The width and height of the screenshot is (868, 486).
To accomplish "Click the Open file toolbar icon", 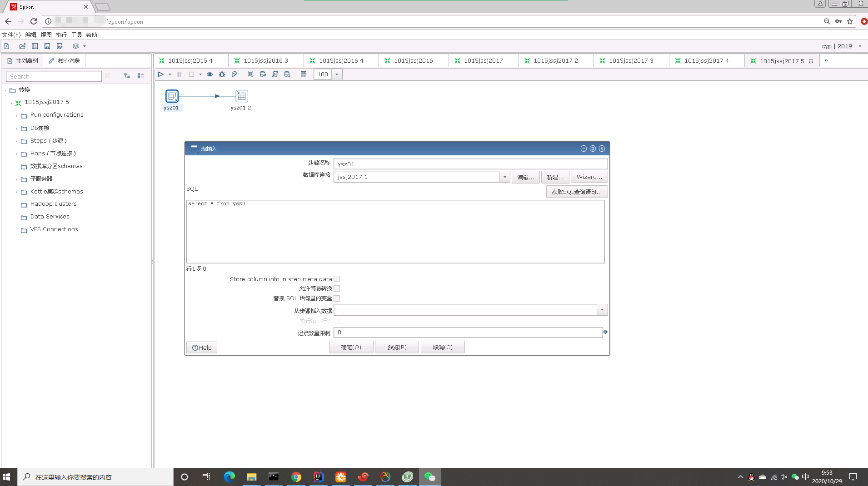I will [x=22, y=46].
